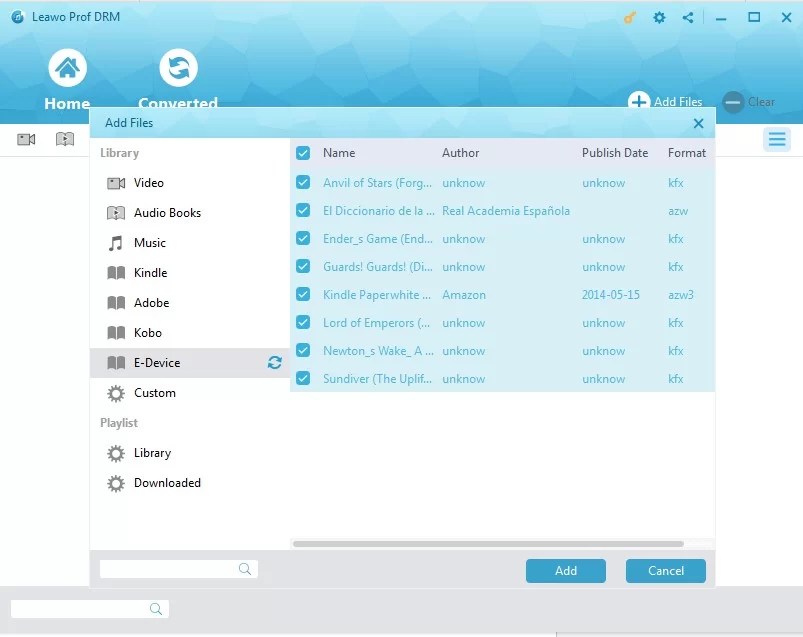The image size is (803, 637).
Task: Switch to the Downloaded playlist
Action: 167,483
